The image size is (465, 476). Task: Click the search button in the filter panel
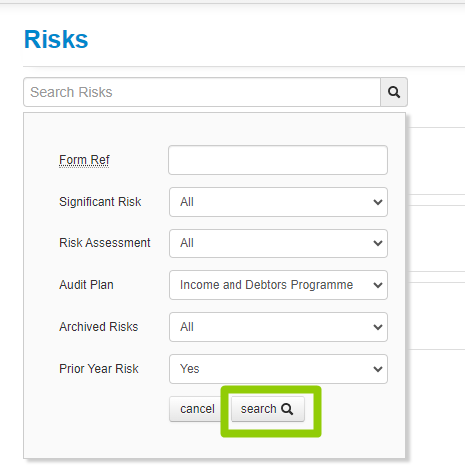(267, 409)
